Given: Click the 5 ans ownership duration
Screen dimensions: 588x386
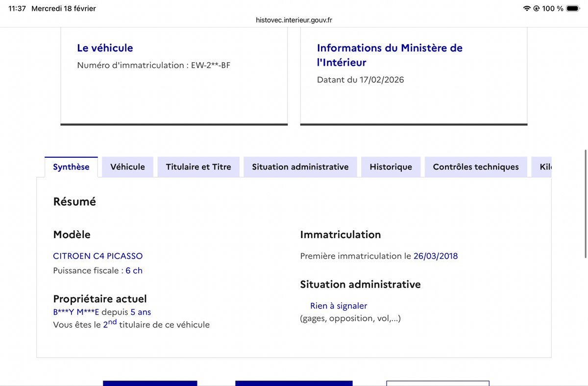Looking at the screenshot, I should (141, 312).
